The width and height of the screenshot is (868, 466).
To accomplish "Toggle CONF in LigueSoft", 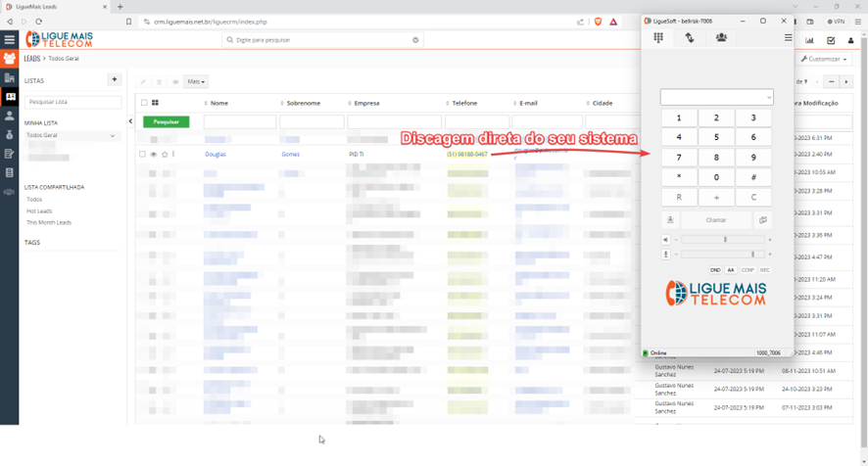I will point(747,270).
